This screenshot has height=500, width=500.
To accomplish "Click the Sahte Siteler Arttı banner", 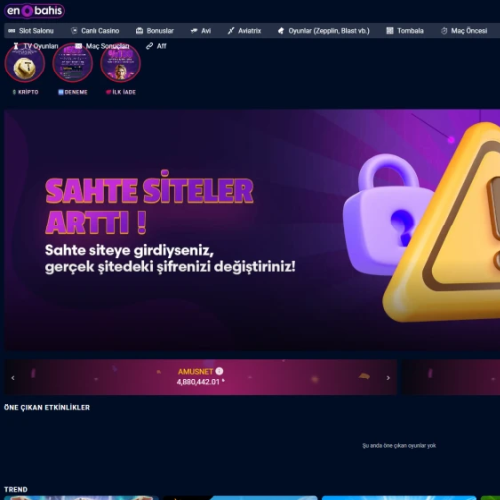I will click(x=252, y=230).
